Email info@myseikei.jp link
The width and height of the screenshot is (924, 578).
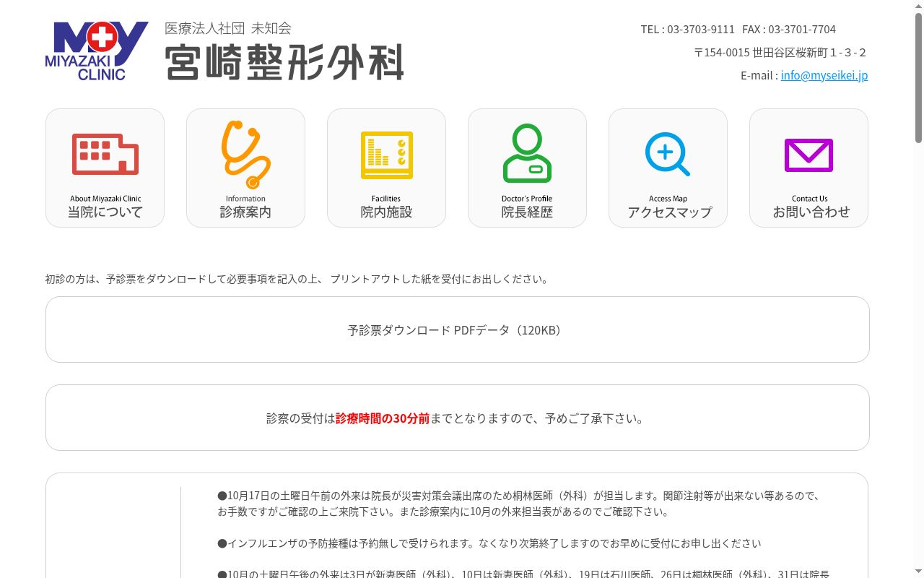[824, 75]
